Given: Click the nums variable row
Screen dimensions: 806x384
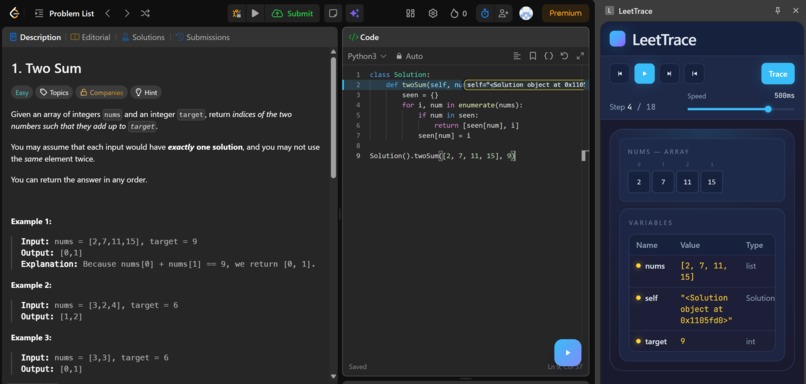Looking at the screenshot, I should pyautogui.click(x=702, y=271).
